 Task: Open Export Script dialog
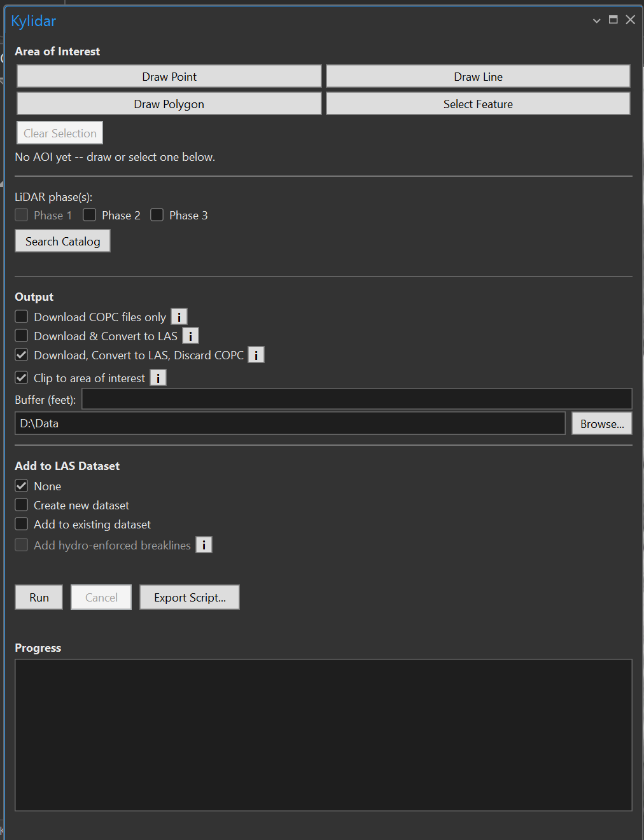pos(190,597)
